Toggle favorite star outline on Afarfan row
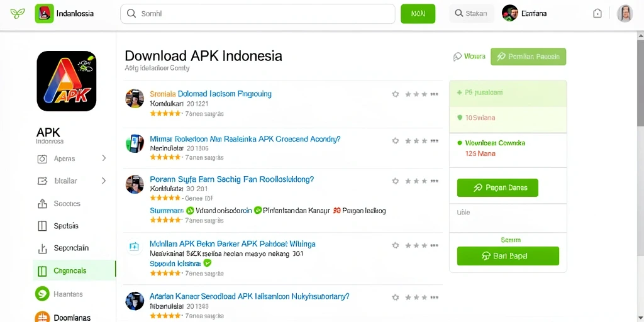 [x=395, y=297]
